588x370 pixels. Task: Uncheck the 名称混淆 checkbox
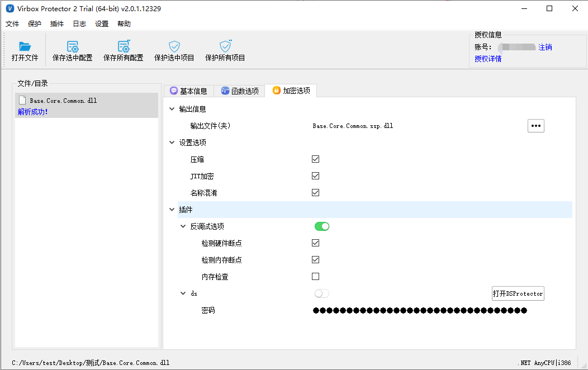pyautogui.click(x=315, y=193)
